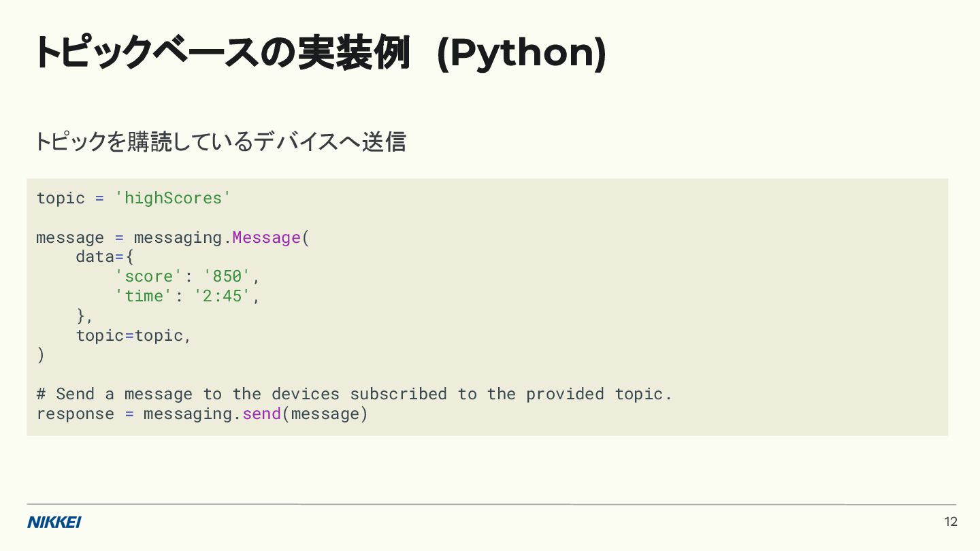This screenshot has height=551, width=980.
Task: Click the lone closing parenthesis line
Action: [41, 354]
